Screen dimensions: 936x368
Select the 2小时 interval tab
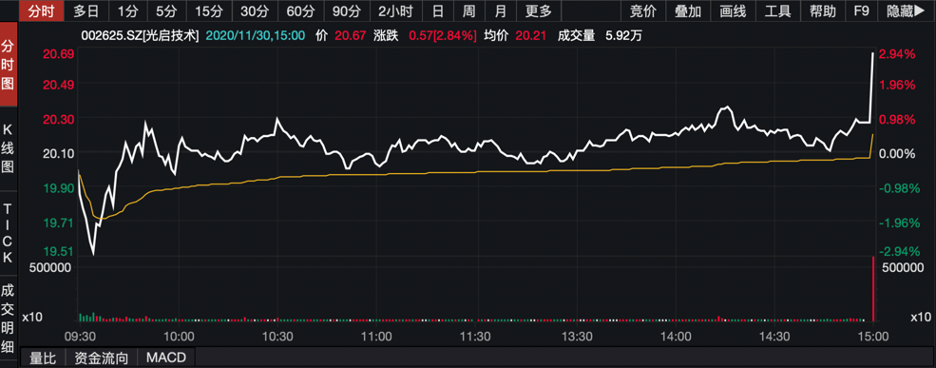[x=395, y=11]
